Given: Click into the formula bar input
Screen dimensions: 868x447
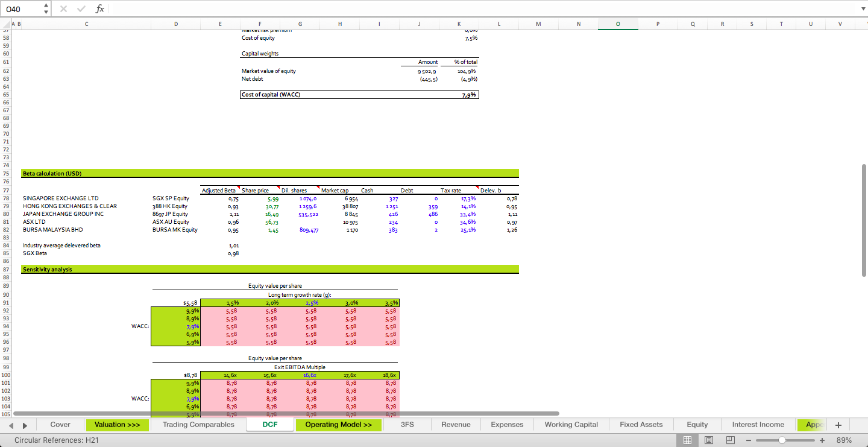Looking at the screenshot, I should pyautogui.click(x=482, y=9).
